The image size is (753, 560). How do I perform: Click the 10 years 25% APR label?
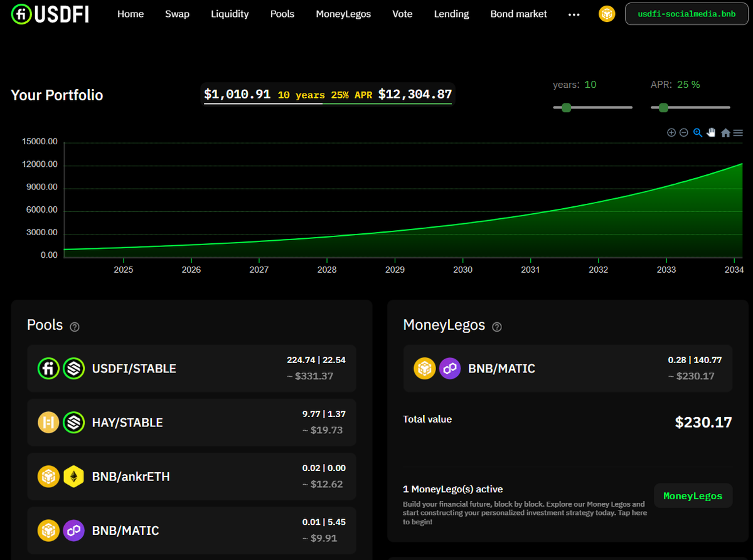324,95
